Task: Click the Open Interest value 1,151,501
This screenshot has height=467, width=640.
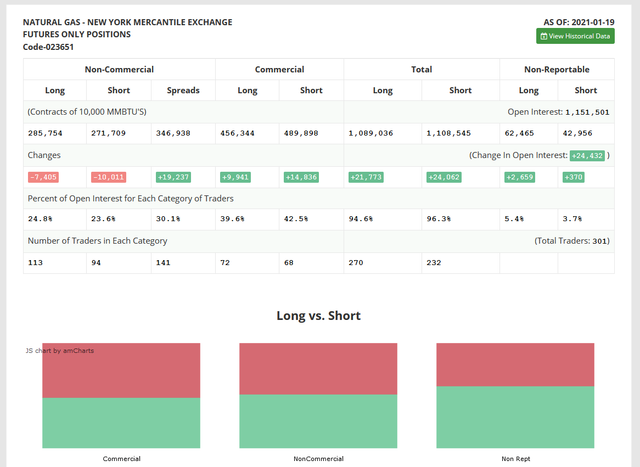Action: (587, 112)
